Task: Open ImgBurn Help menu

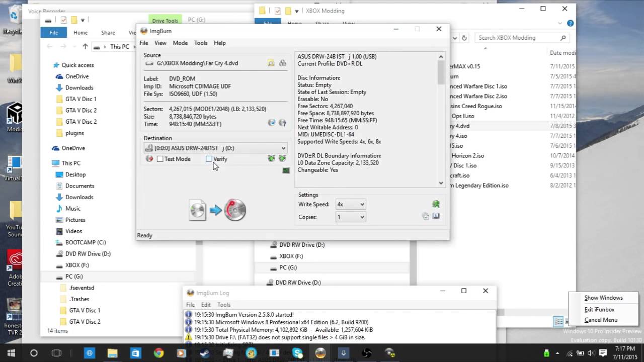Action: 220,43
